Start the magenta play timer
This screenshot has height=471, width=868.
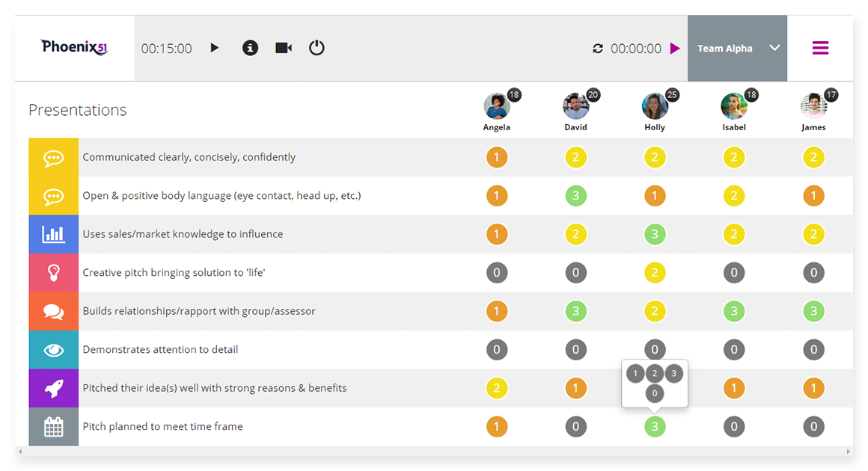pos(675,49)
